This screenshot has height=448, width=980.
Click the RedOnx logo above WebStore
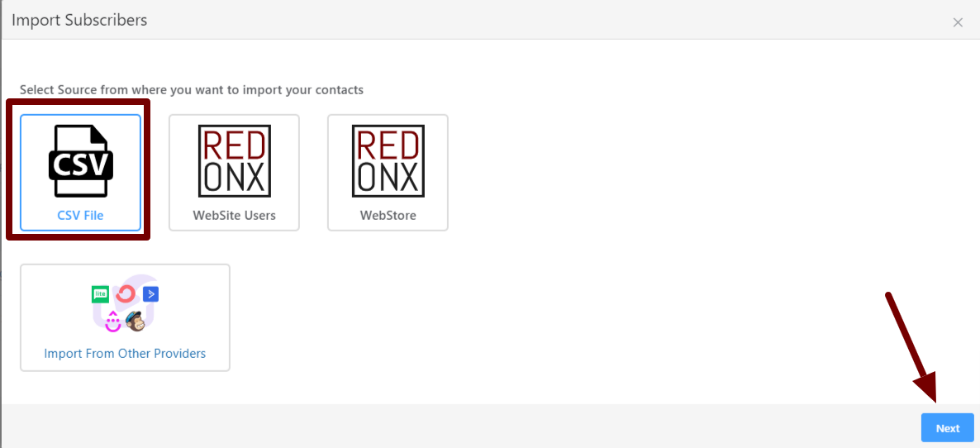tap(388, 161)
